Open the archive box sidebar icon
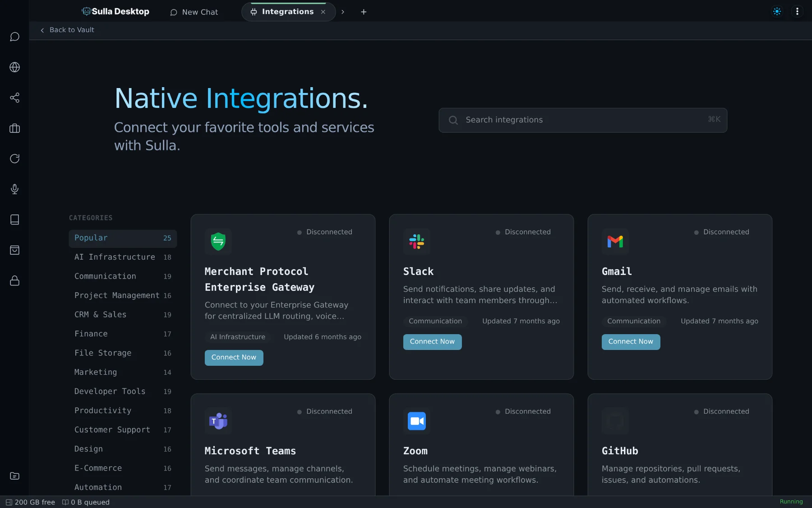This screenshot has height=508, width=812. tap(14, 250)
